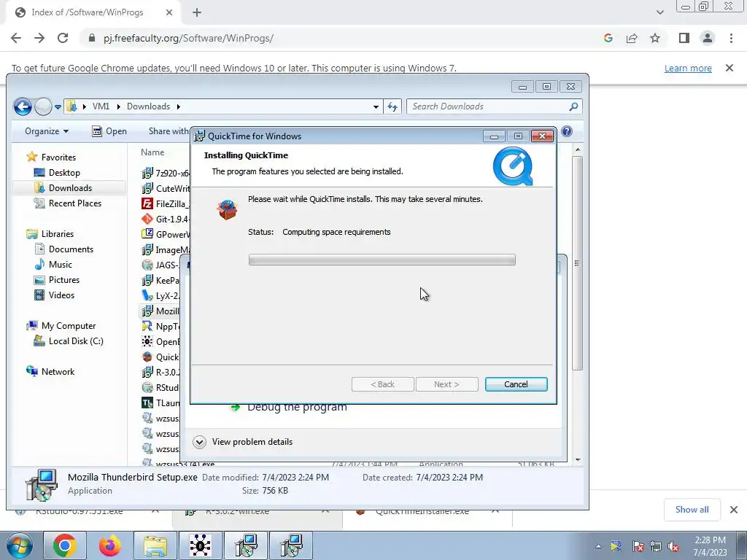Viewport: 747px width, 560px height.
Task: Open Chrome share icon
Action: click(x=632, y=38)
